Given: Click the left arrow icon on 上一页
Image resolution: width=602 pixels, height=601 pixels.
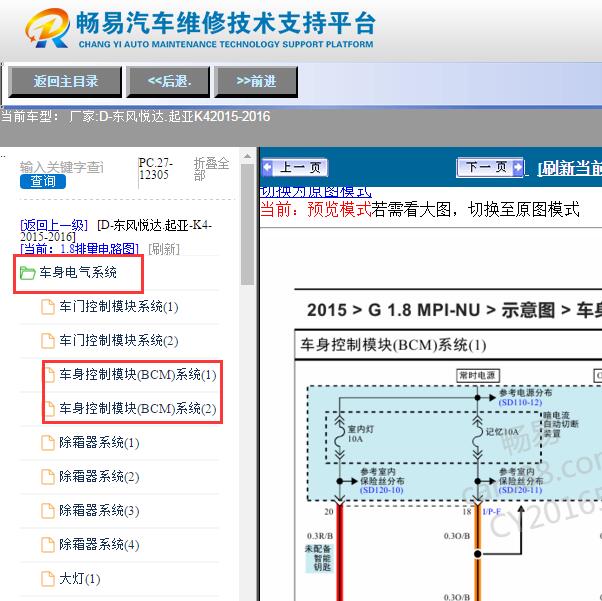Looking at the screenshot, I should point(267,167).
